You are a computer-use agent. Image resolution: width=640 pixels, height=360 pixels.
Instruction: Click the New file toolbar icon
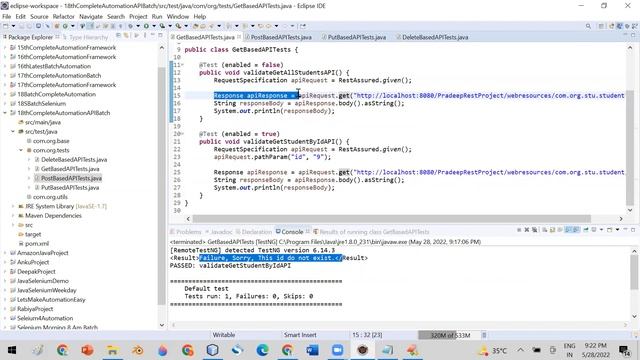pyautogui.click(x=5, y=26)
